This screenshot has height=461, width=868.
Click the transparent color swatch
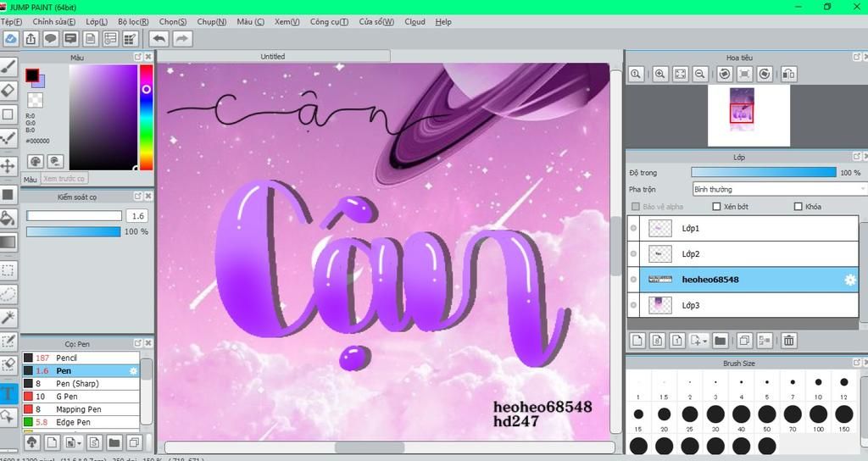click(x=35, y=100)
